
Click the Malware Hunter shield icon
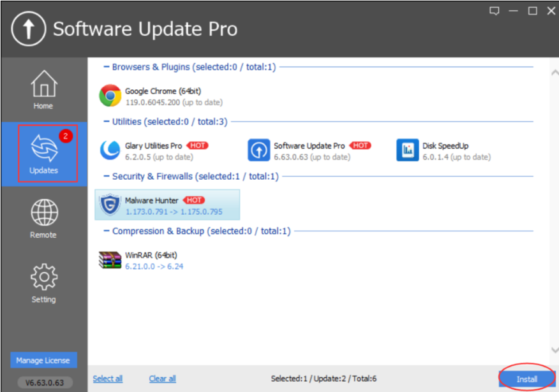[110, 205]
